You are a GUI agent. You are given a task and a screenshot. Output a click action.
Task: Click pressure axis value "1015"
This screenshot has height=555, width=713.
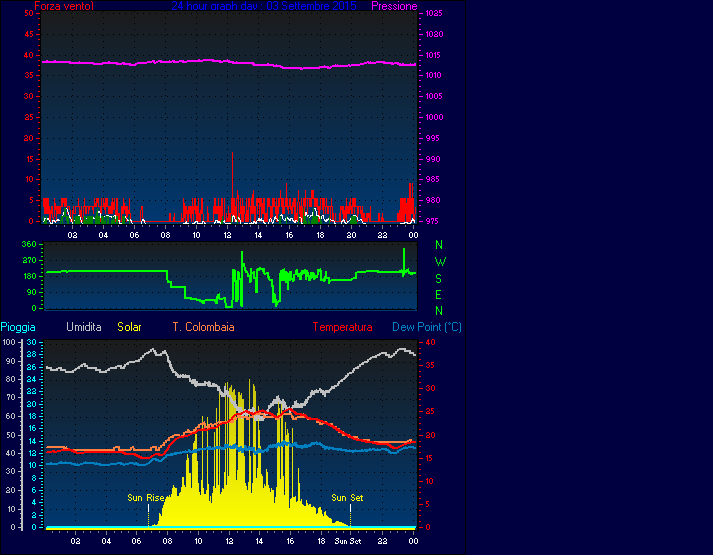tap(434, 55)
